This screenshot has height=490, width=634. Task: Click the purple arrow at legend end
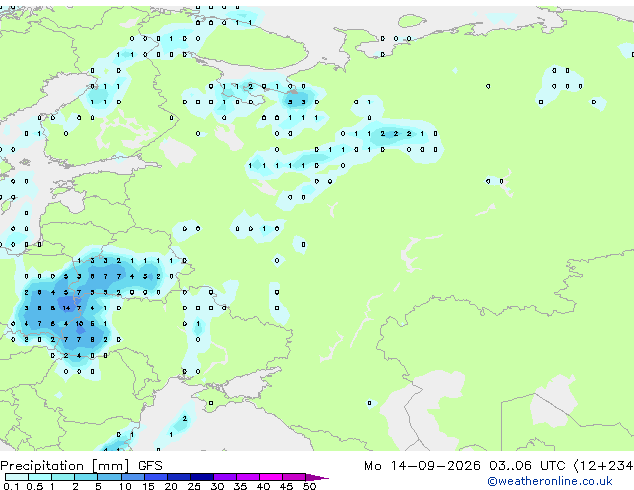(317, 477)
